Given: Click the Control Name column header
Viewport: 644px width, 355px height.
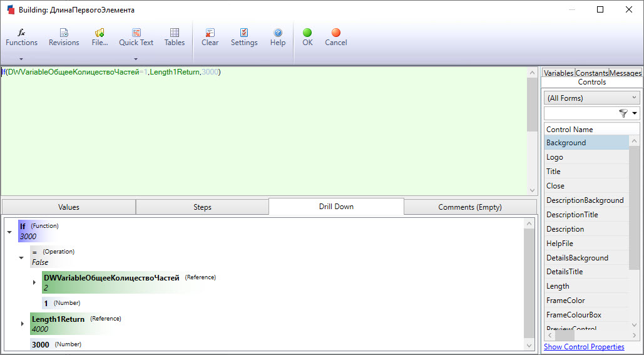Looking at the screenshot, I should pyautogui.click(x=592, y=129).
